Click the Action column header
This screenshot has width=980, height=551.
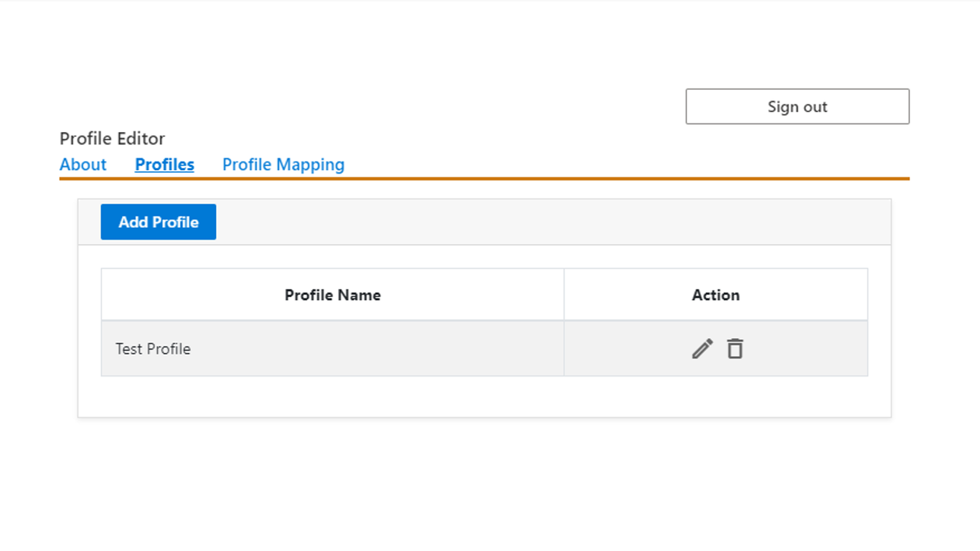(715, 295)
